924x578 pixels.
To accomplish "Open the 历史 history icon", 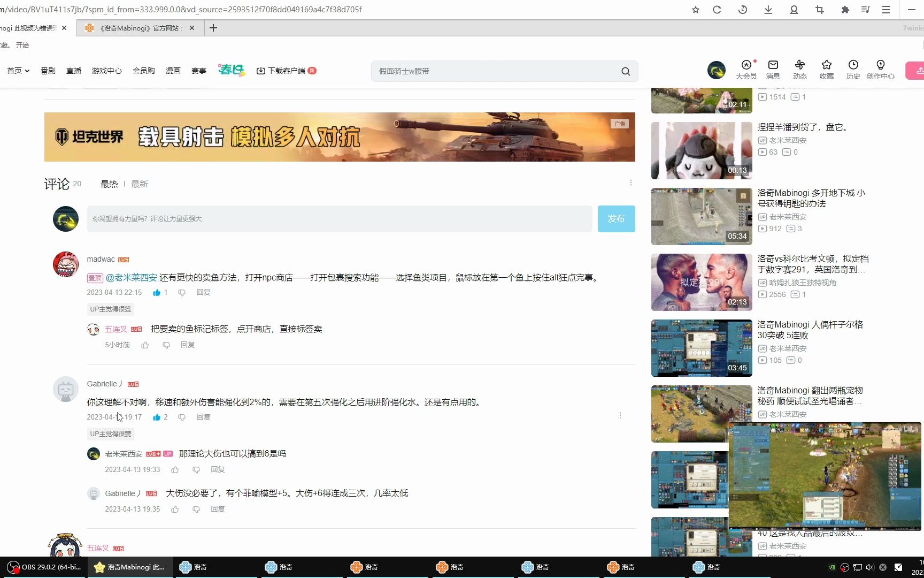I will (x=853, y=70).
